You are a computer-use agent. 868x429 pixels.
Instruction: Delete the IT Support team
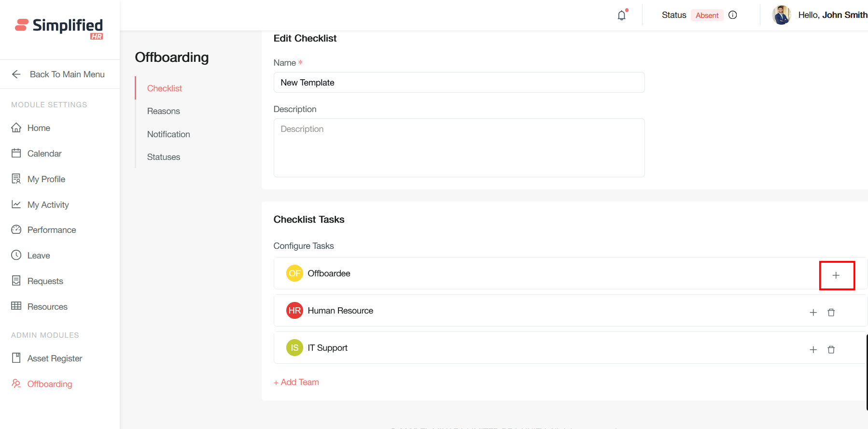(x=831, y=350)
